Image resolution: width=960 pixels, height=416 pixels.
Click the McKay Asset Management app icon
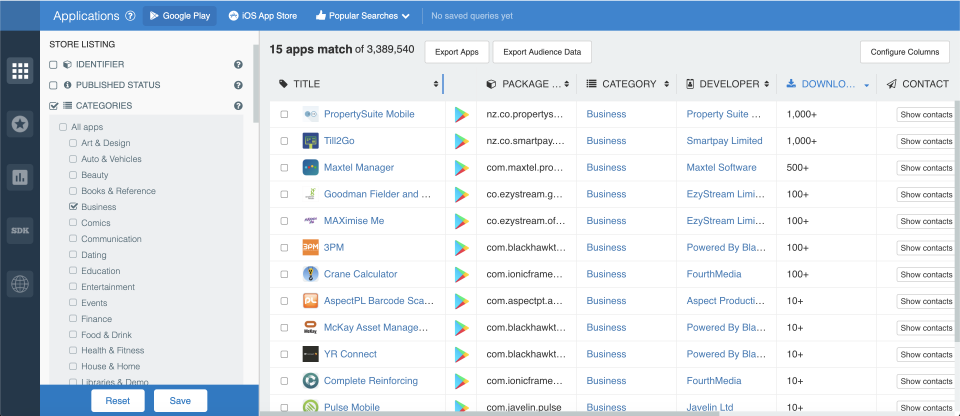(x=310, y=328)
